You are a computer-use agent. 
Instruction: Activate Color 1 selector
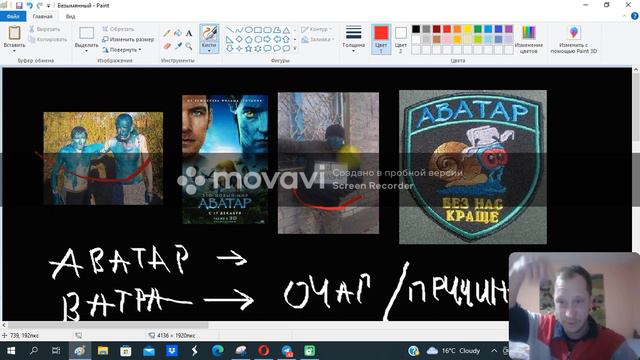[381, 39]
